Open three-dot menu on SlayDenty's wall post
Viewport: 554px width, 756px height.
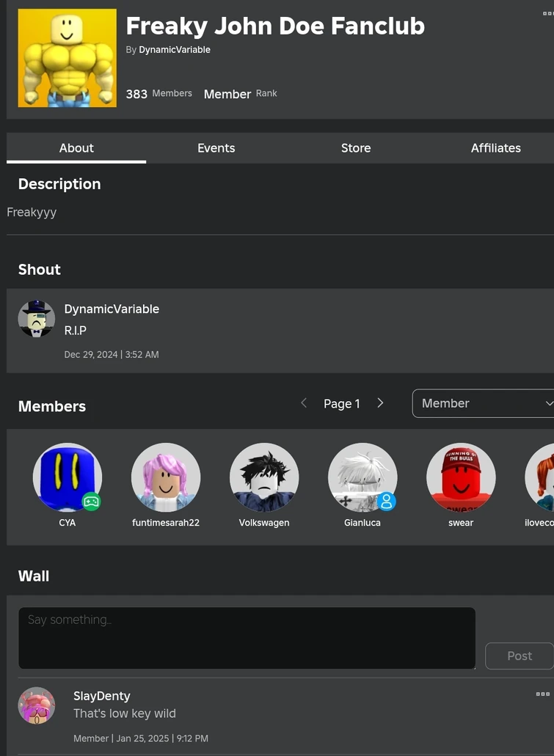point(543,694)
